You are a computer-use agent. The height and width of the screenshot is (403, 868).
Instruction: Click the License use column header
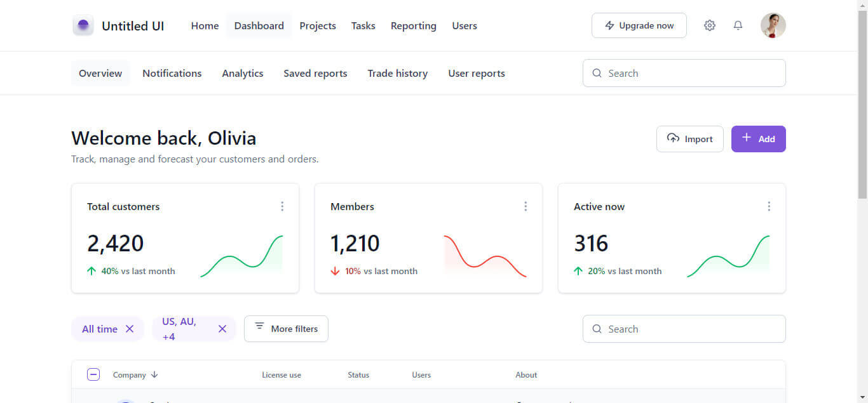click(281, 375)
